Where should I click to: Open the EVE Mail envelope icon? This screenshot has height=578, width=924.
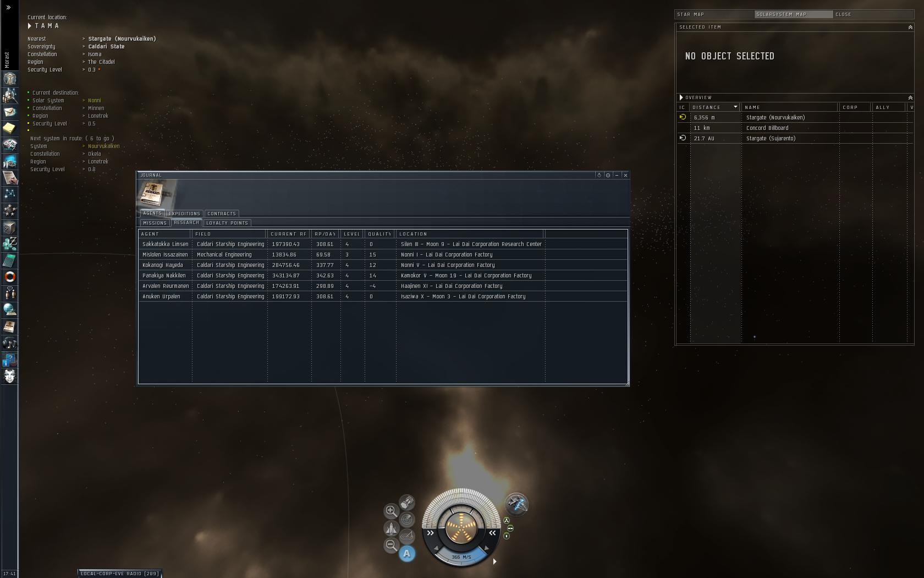click(9, 112)
